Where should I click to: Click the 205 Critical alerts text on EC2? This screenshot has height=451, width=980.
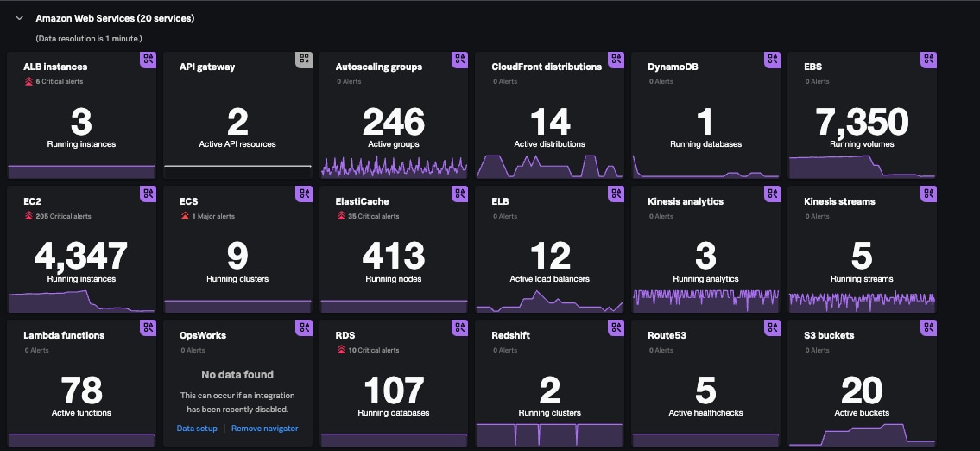click(x=63, y=216)
